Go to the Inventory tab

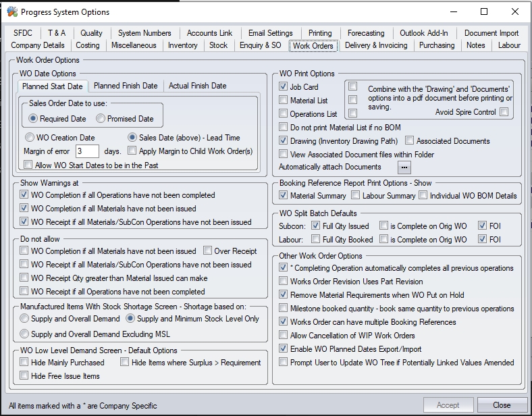click(182, 45)
